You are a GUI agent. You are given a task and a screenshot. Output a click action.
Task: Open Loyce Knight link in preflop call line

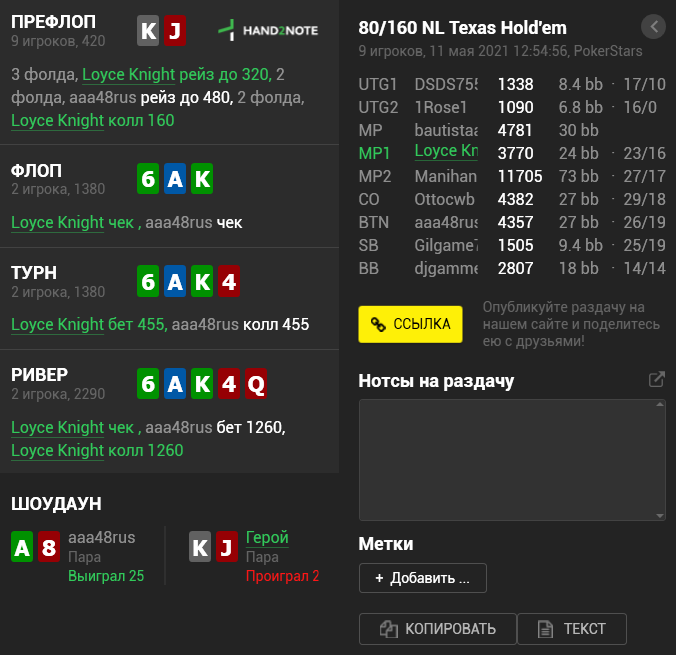point(57,121)
